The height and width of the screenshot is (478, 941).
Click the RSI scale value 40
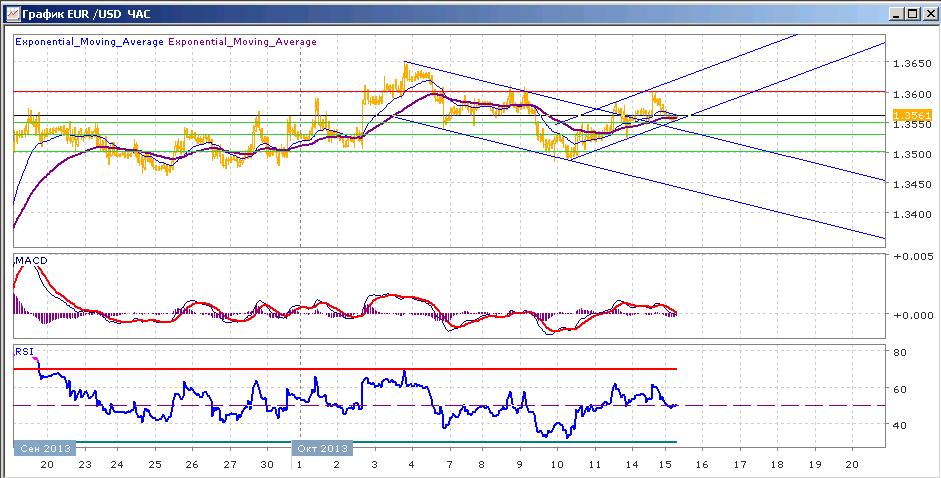click(900, 425)
